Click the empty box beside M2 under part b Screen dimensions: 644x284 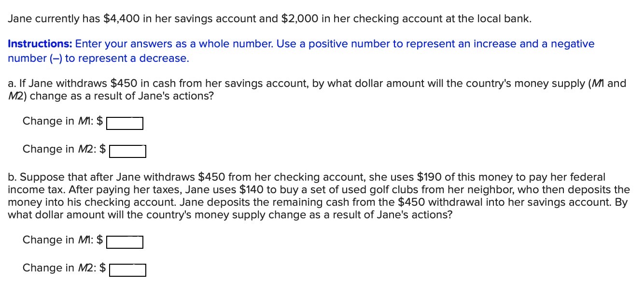point(128,269)
